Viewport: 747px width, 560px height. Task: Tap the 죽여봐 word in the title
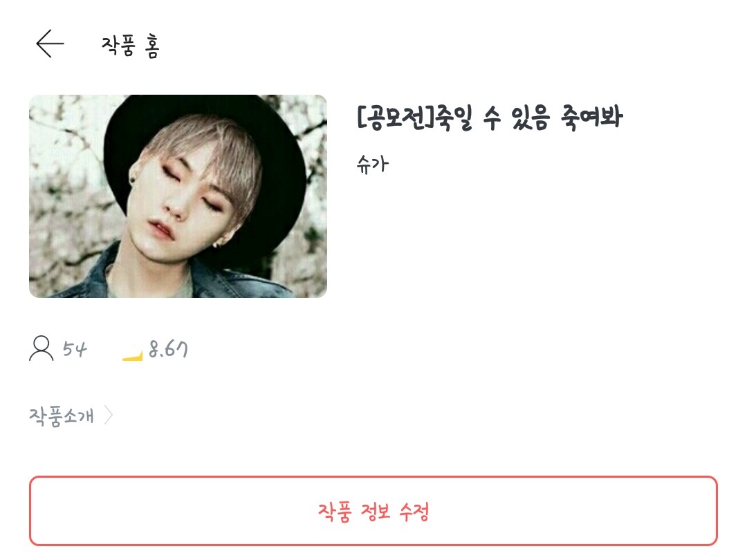[591, 117]
